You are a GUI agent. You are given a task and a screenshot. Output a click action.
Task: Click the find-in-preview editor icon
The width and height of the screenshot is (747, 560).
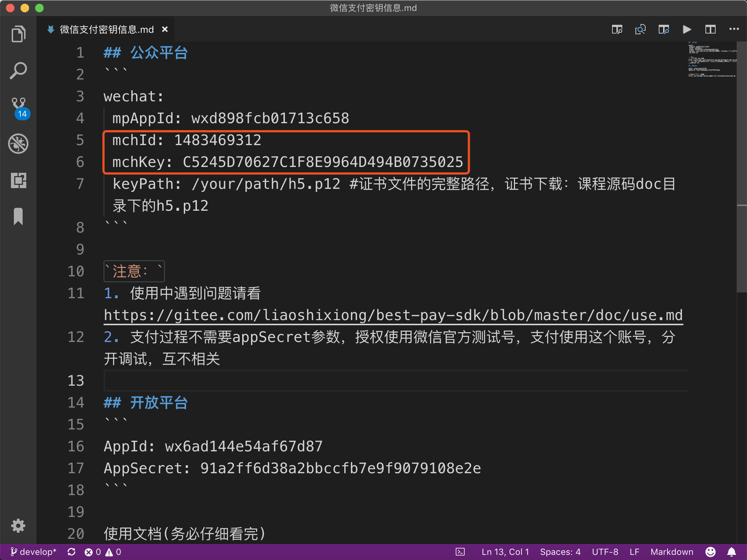[640, 29]
